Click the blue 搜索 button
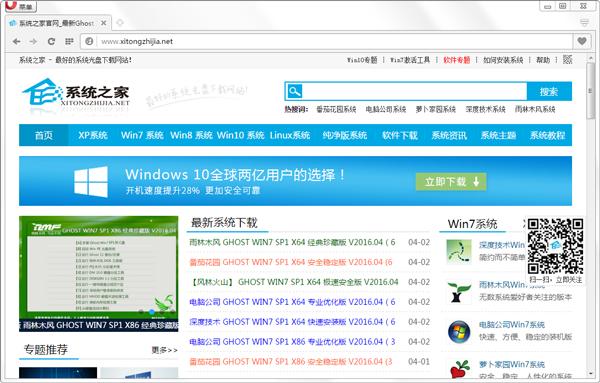The height and width of the screenshot is (383, 600). [x=549, y=91]
